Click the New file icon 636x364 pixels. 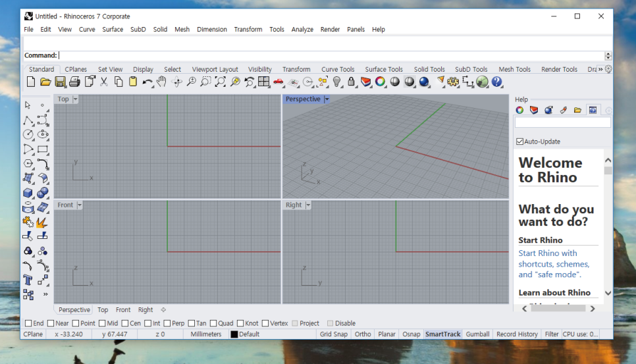[x=31, y=82]
